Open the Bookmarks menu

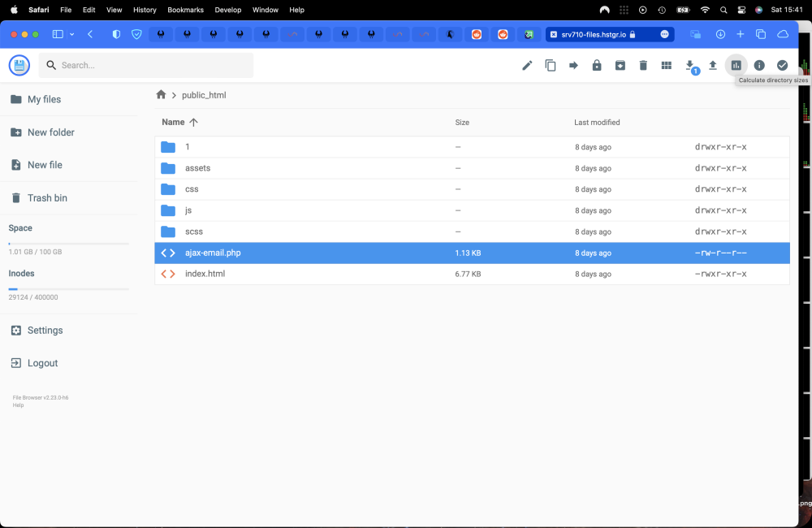[185, 10]
